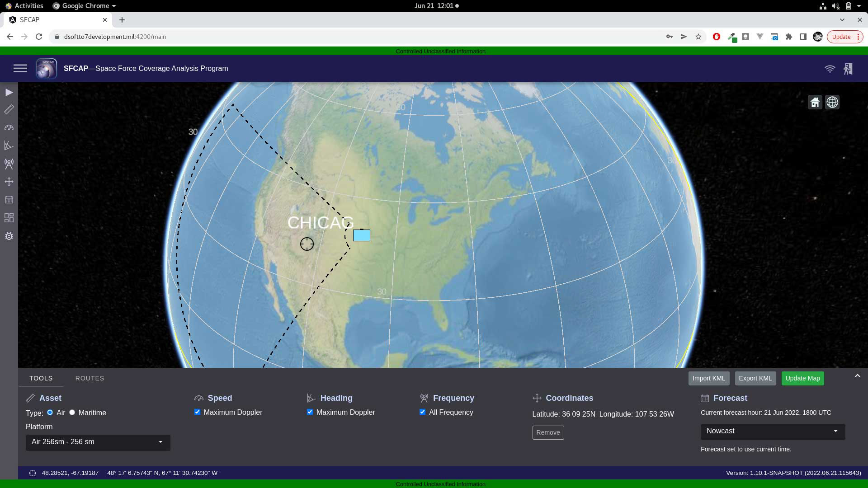Screen dimensions: 868x488
Task: Click the volume icon in system tray
Action: (835, 6)
